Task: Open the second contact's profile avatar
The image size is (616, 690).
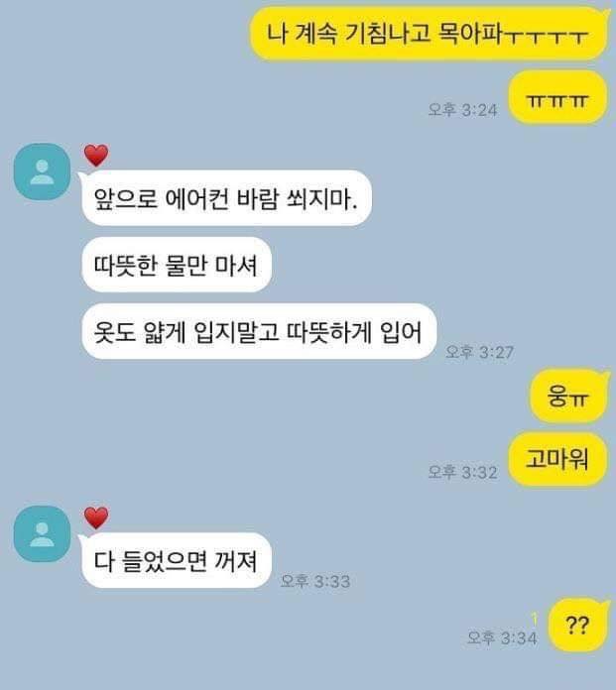Action: tap(42, 534)
